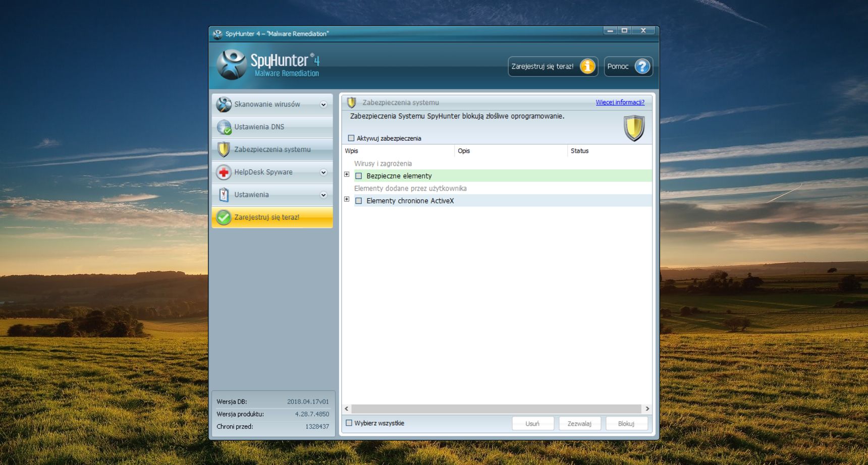
Task: Close the SpyHunter window
Action: (643, 31)
